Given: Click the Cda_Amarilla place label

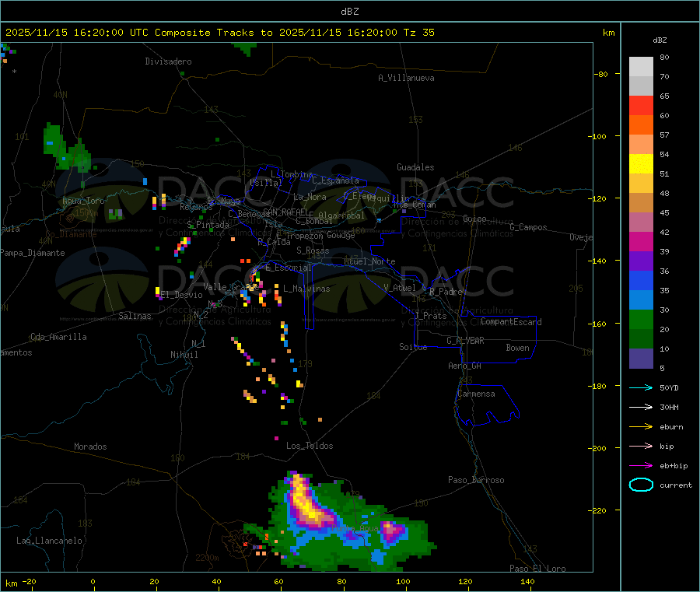Looking at the screenshot, I should point(58,337).
